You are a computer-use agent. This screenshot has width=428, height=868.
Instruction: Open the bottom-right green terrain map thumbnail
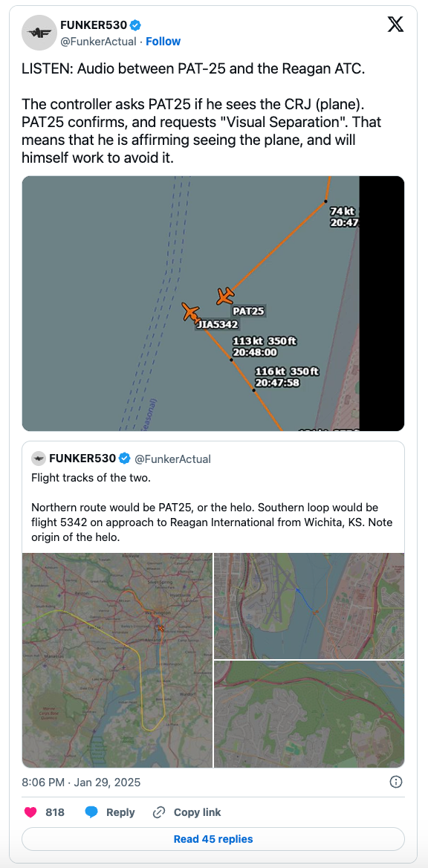point(309,714)
